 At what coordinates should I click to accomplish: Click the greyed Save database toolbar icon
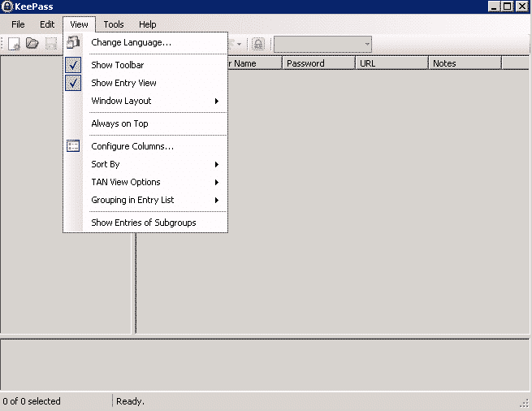click(51, 44)
